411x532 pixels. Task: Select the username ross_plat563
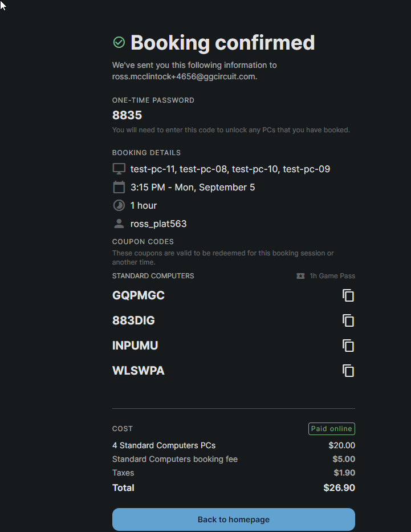[158, 224]
